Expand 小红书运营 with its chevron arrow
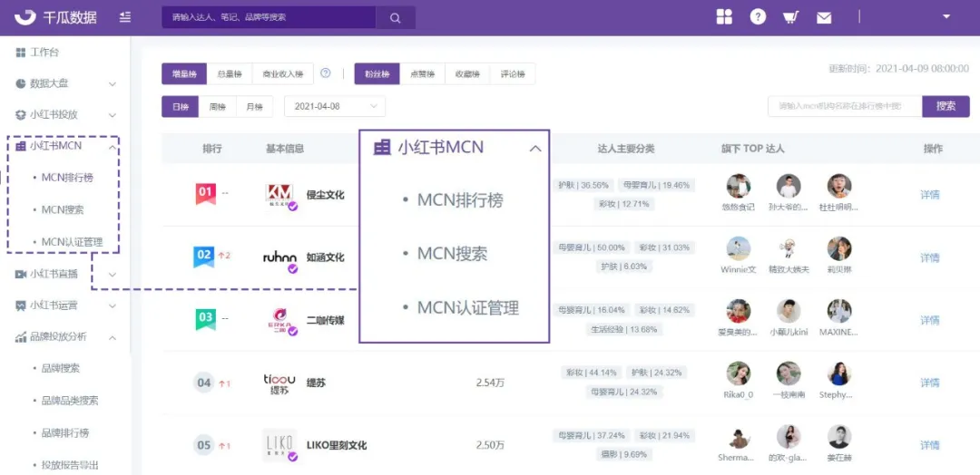This screenshot has height=475, width=980. tap(113, 305)
